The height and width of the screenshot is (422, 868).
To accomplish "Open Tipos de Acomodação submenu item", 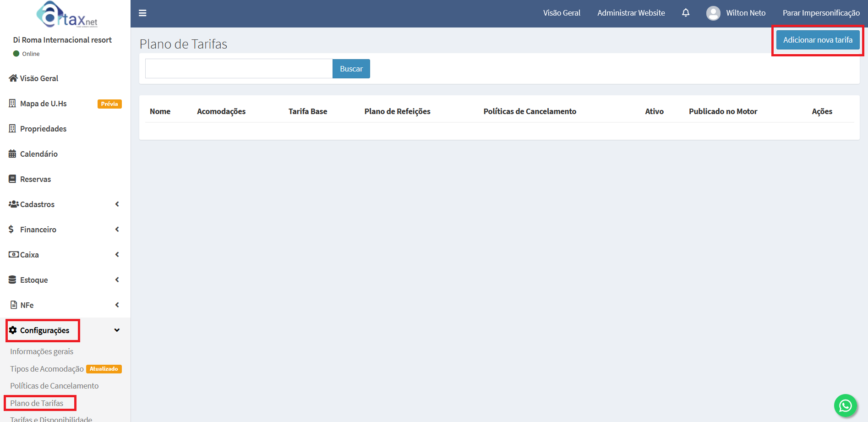I will [x=47, y=369].
